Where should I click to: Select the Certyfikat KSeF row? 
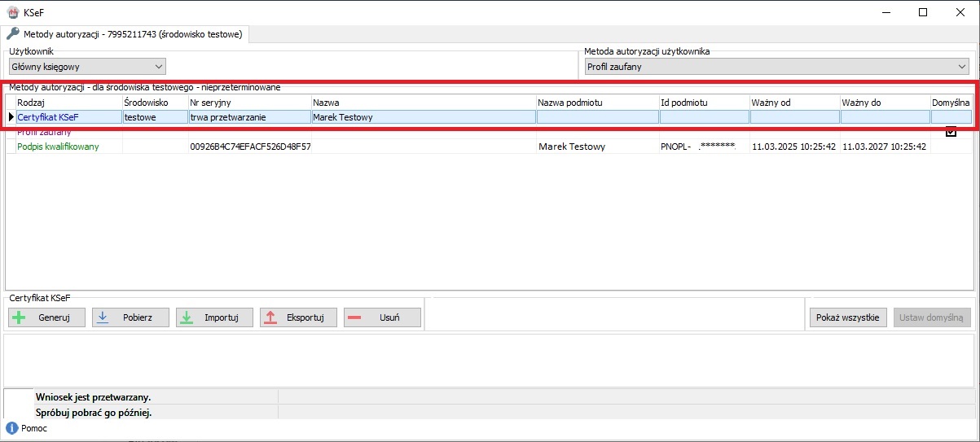pyautogui.click(x=48, y=117)
